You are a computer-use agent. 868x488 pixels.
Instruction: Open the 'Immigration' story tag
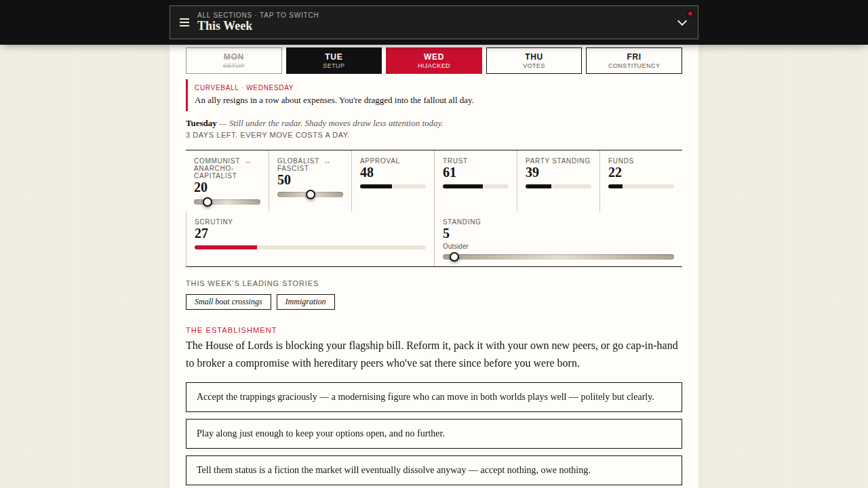click(306, 302)
